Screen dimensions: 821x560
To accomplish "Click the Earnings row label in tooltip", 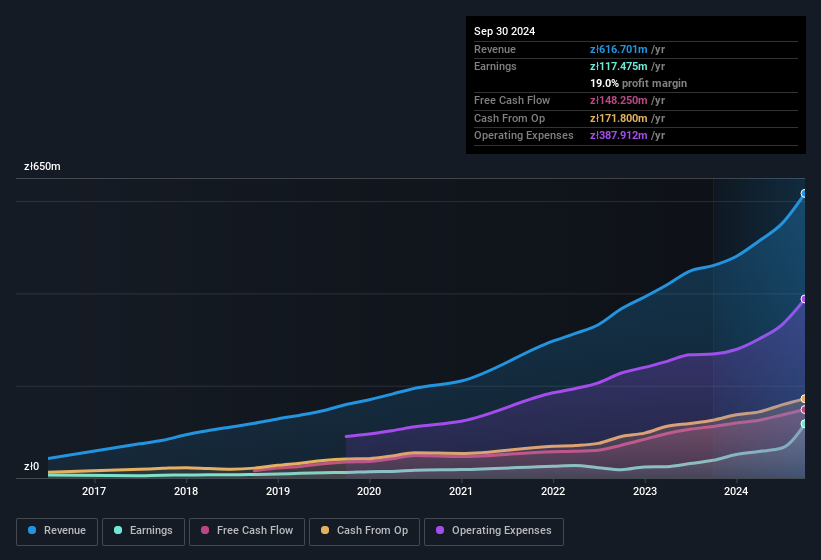I will tap(495, 66).
